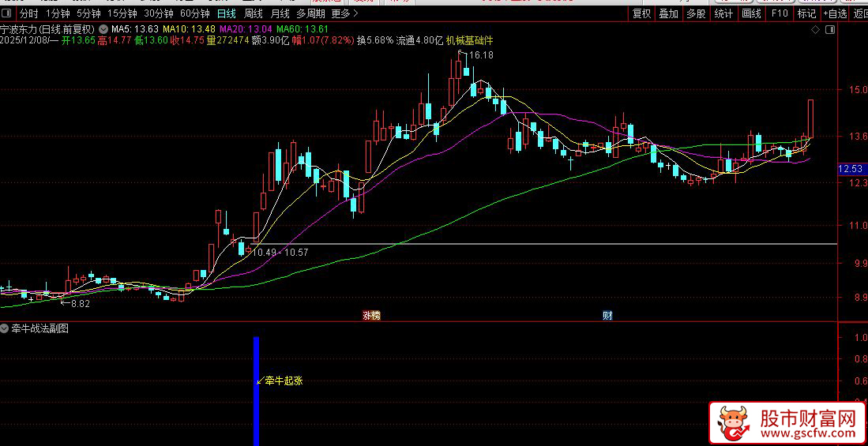The width and height of the screenshot is (868, 446).
Task: Click the 10.49 - 10.57 gap label
Action: point(280,252)
